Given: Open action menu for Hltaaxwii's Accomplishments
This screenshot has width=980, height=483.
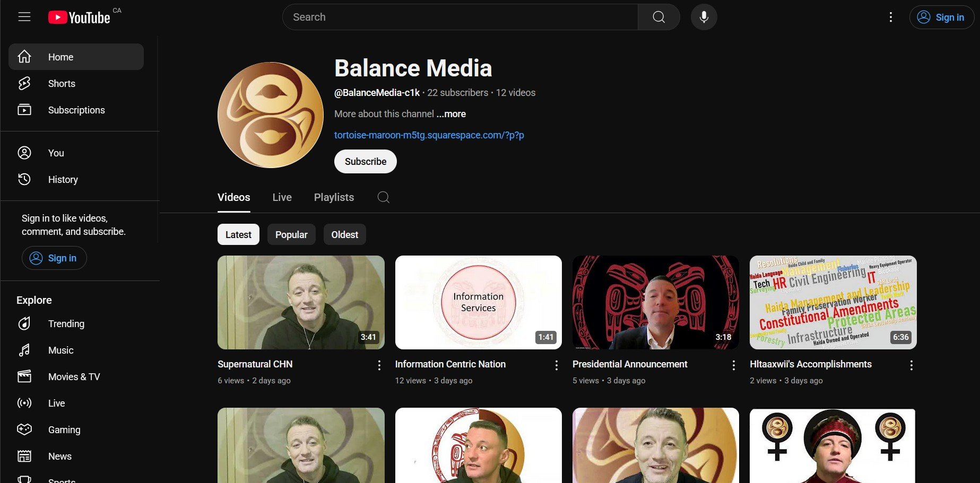Looking at the screenshot, I should pos(911,365).
